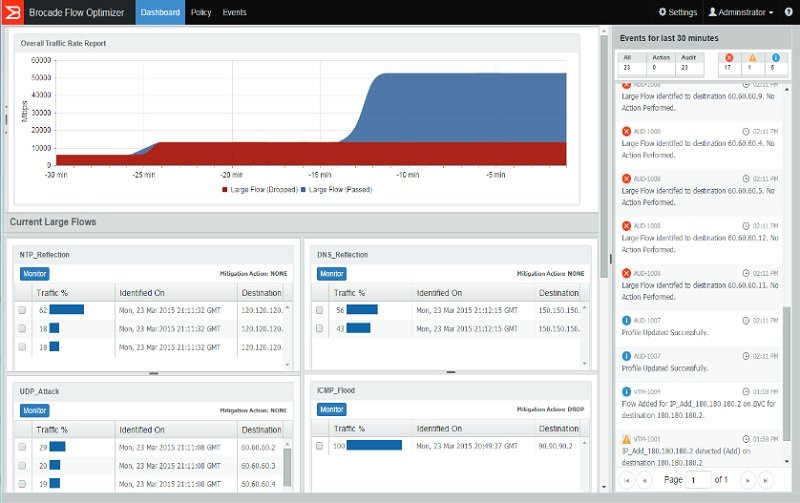Image resolution: width=800 pixels, height=503 pixels.
Task: Click the Brocade logo icon
Action: pyautogui.click(x=12, y=12)
